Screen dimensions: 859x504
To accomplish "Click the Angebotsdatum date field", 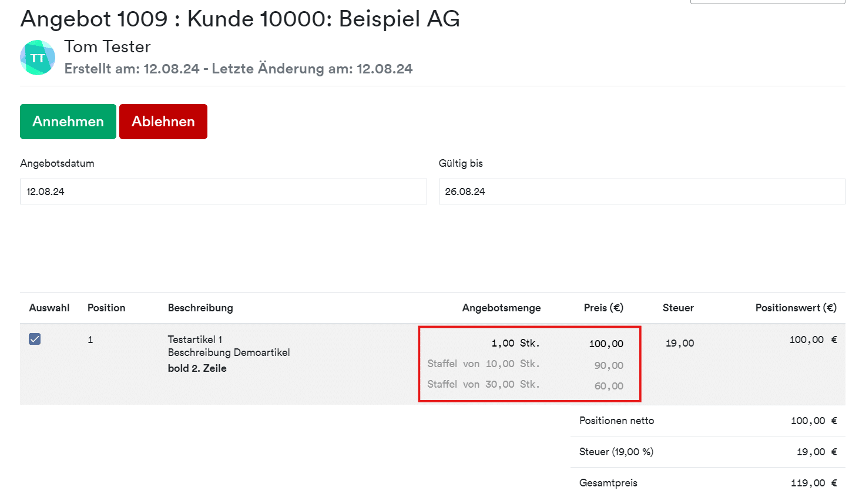I will (223, 191).
